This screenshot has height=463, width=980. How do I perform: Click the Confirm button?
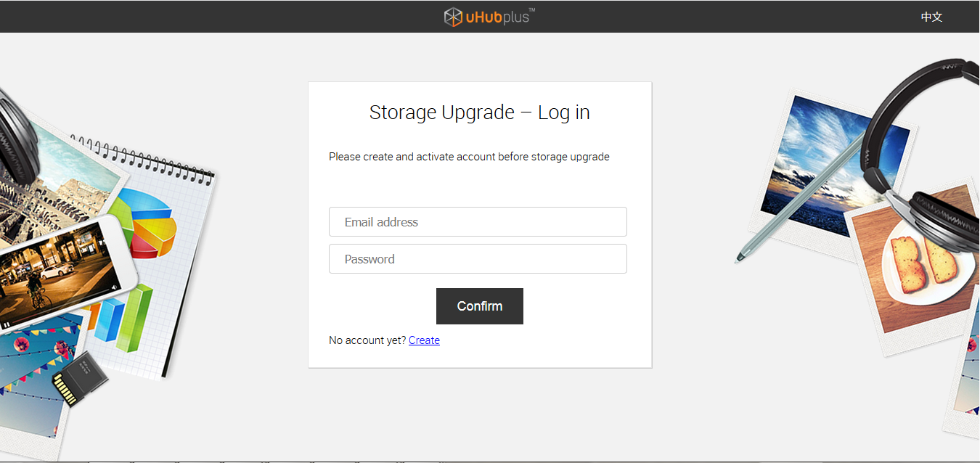coord(480,306)
